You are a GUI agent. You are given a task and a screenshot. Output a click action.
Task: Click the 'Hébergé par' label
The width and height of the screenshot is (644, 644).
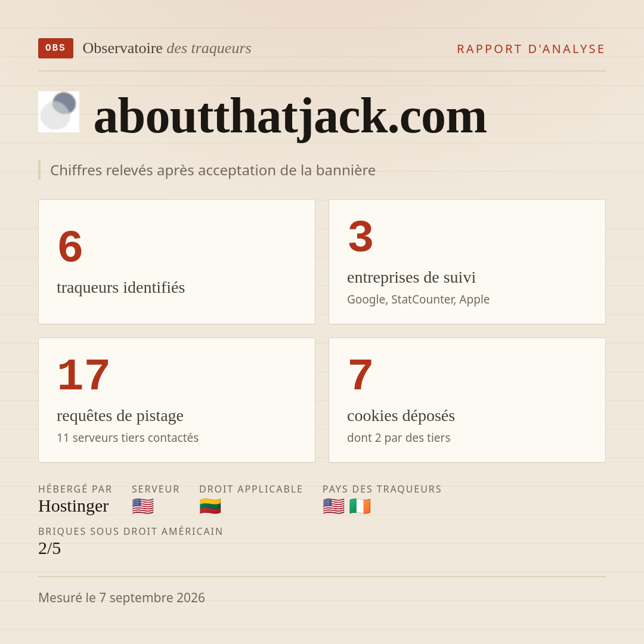click(75, 489)
